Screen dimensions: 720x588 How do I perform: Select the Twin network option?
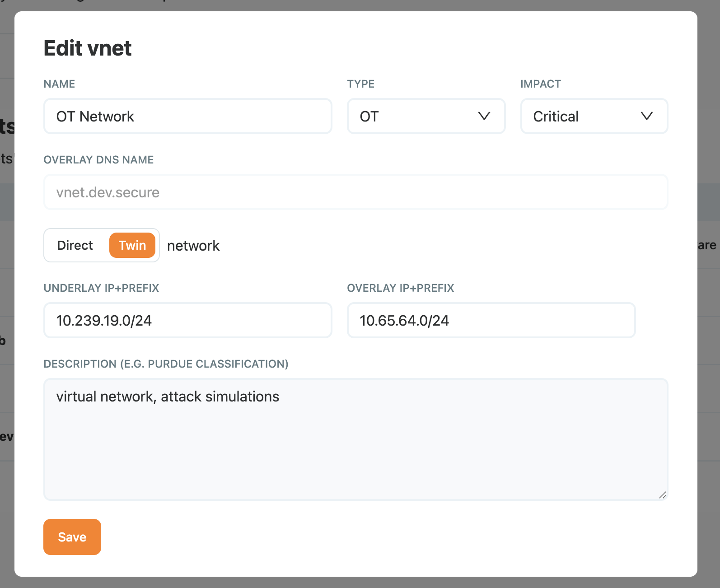[132, 246]
